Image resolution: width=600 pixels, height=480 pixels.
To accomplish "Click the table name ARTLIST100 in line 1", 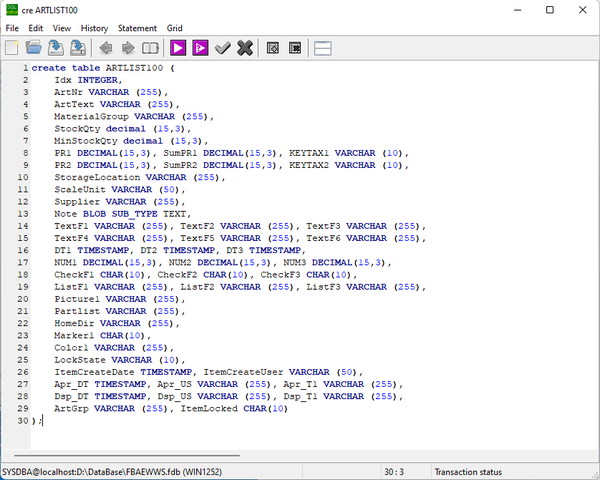I will [x=134, y=68].
